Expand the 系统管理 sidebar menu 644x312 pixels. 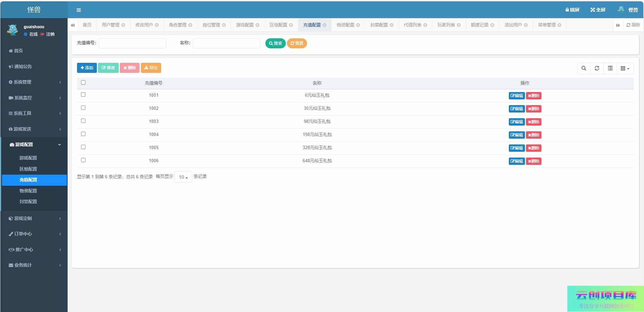tap(34, 82)
